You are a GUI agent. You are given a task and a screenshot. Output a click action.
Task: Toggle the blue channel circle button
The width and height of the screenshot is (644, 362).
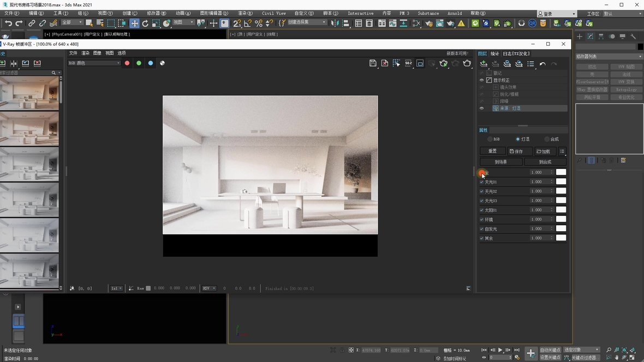pos(151,63)
